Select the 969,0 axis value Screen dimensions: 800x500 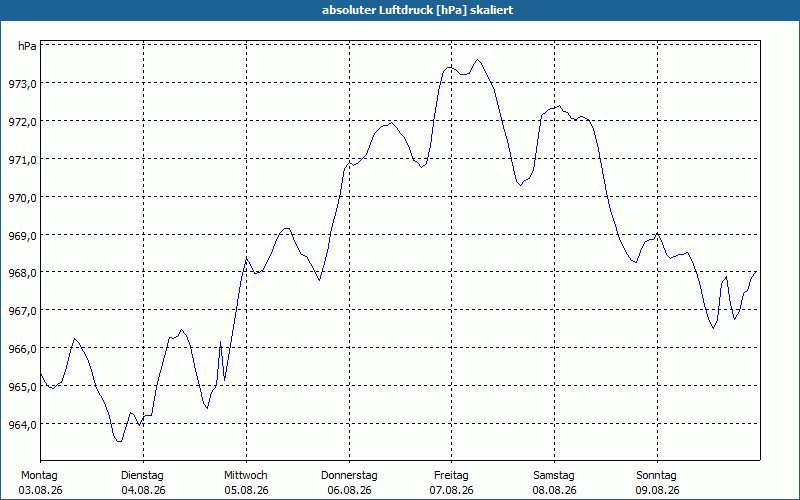[x=22, y=236]
